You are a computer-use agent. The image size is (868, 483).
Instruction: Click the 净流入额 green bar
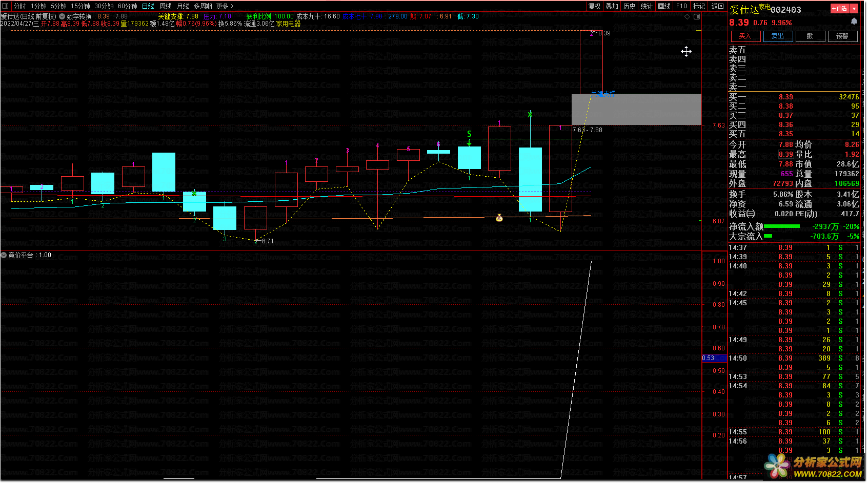coord(781,226)
